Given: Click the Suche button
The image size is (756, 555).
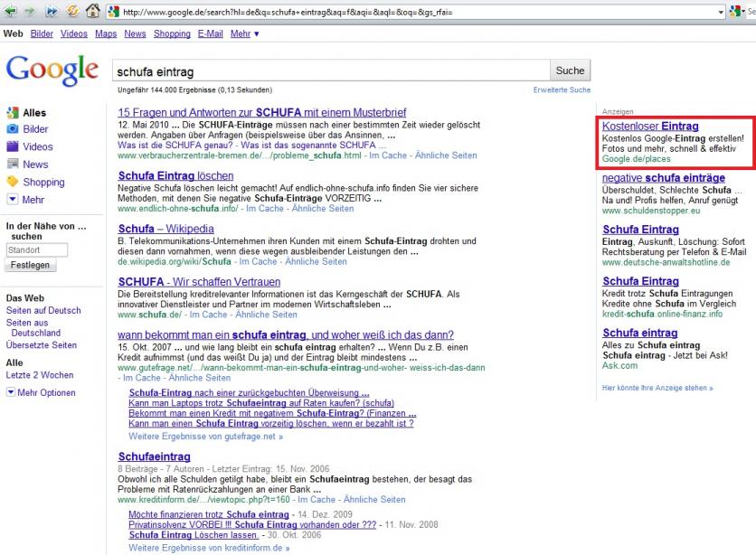Looking at the screenshot, I should click(570, 71).
